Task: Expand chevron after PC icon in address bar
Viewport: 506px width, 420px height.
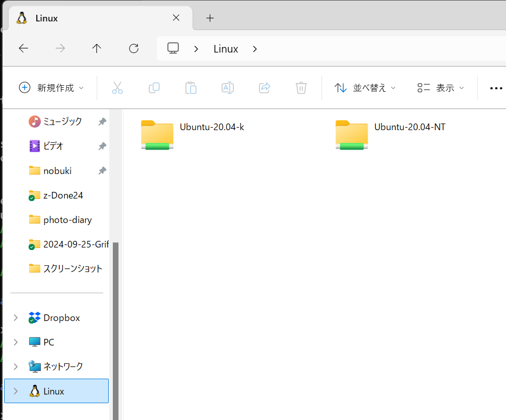Action: (196, 49)
